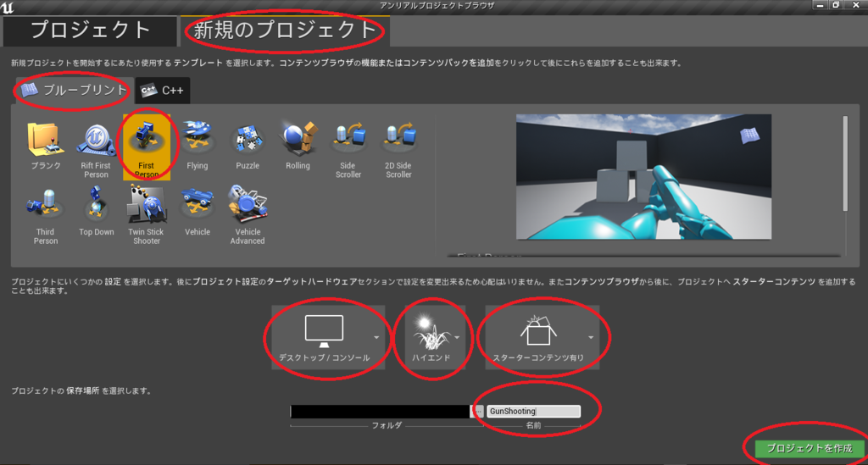Open the デスクトップ/コンソール target hardware dropdown

click(x=328, y=337)
